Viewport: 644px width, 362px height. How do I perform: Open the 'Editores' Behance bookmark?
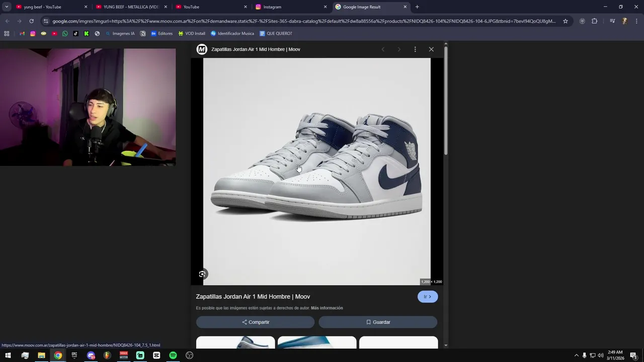tap(162, 34)
